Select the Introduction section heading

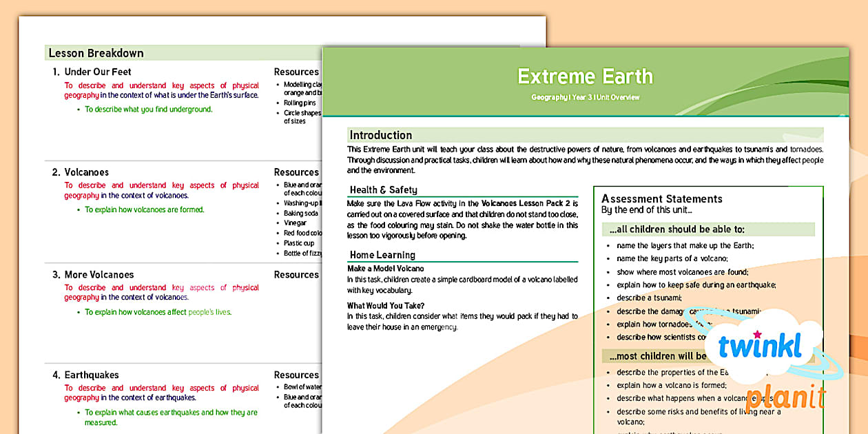pos(380,135)
